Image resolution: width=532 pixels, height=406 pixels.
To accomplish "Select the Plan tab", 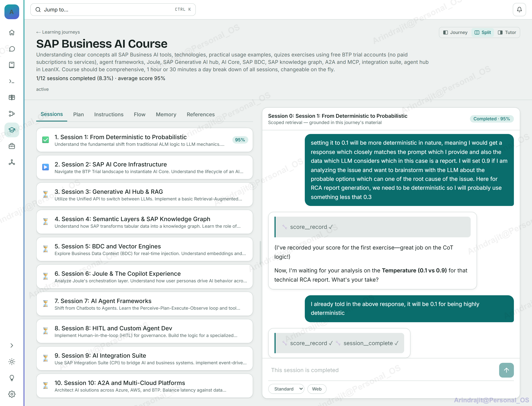I will pyautogui.click(x=78, y=115).
